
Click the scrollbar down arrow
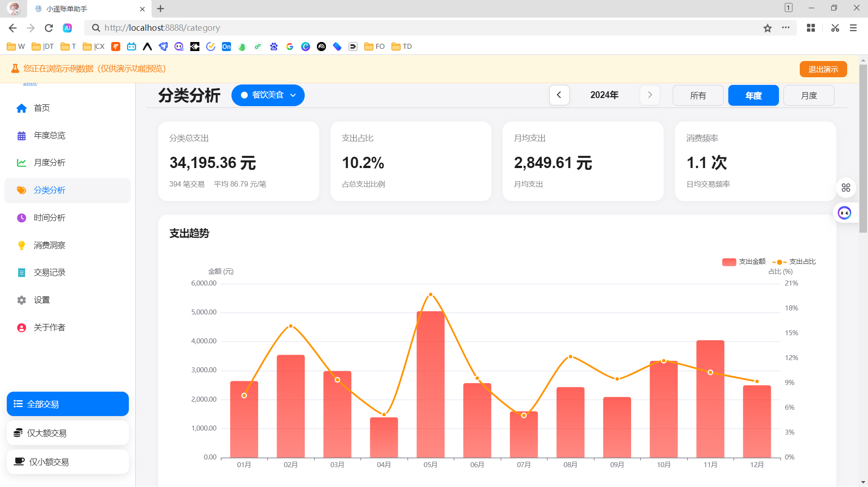point(863,482)
